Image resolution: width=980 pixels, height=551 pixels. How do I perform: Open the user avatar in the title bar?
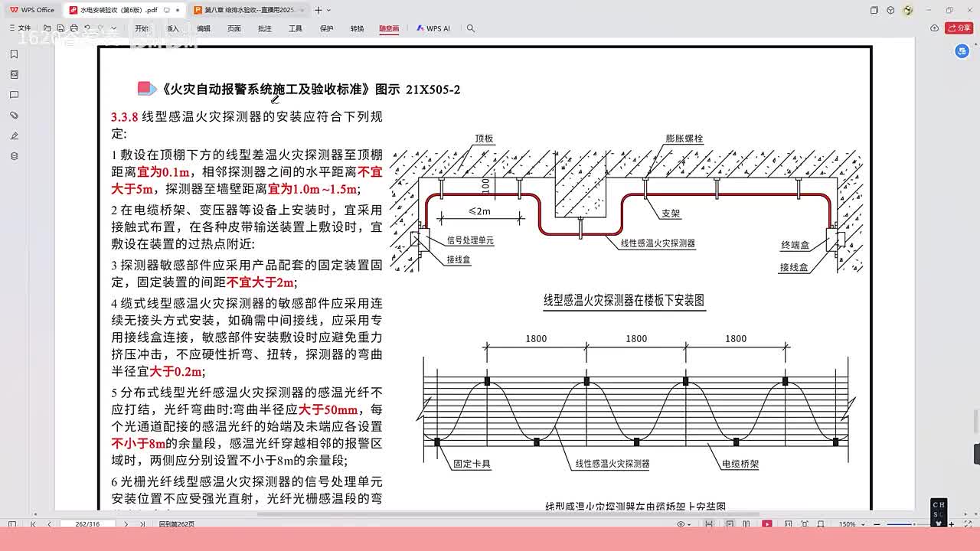coord(908,10)
